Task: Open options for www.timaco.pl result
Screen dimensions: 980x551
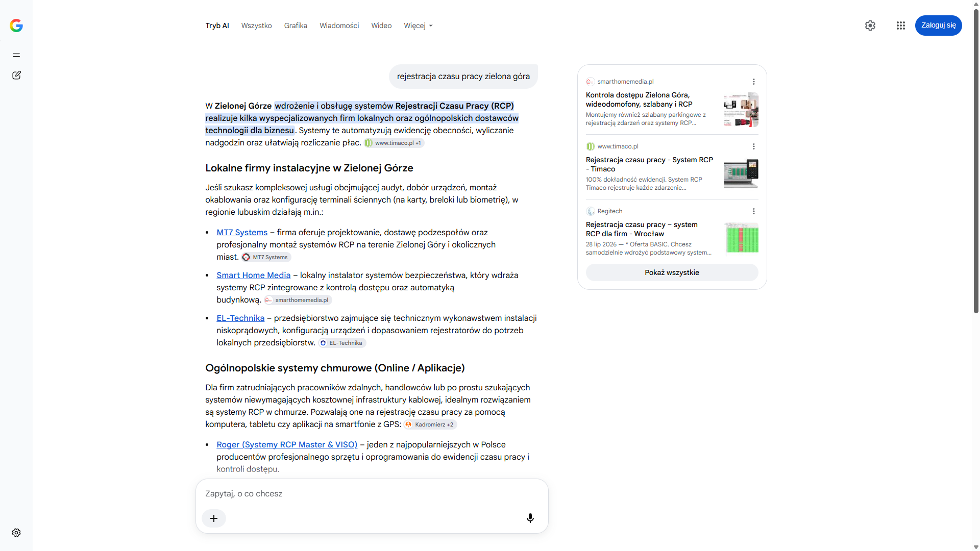Action: [754, 146]
